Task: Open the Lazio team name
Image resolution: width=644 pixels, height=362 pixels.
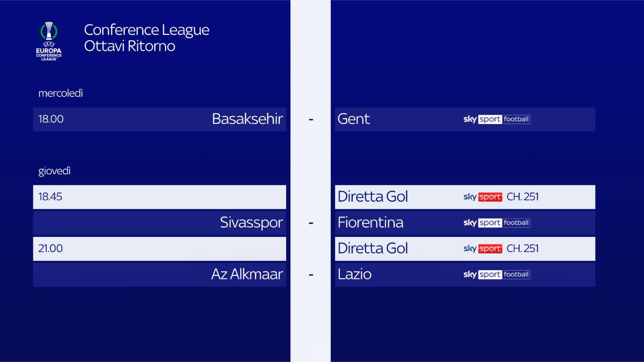Action: point(355,274)
